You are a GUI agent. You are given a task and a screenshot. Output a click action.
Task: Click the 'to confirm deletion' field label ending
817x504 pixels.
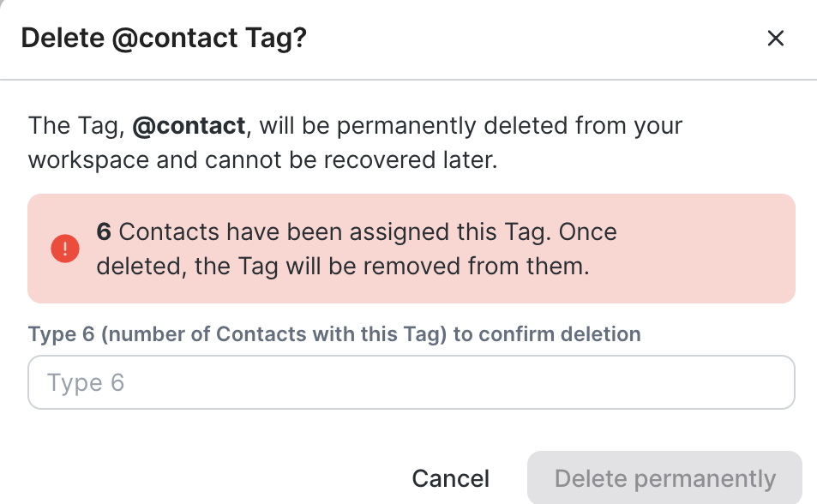pyautogui.click(x=547, y=333)
